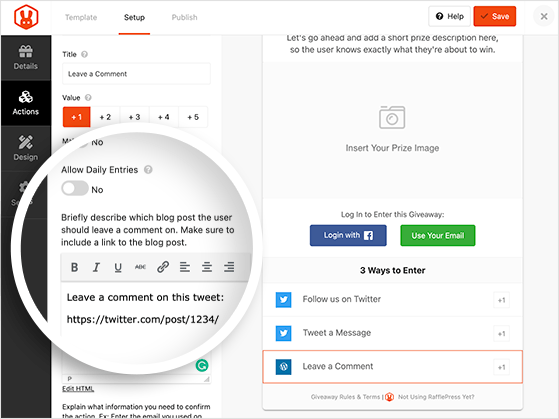
Task: Click the Underline formatting icon
Action: 118,267
